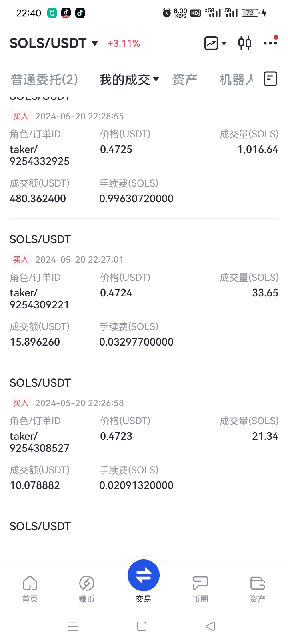This screenshot has width=288, height=644.
Task: Tap Android back navigation triangle
Action: click(210, 626)
